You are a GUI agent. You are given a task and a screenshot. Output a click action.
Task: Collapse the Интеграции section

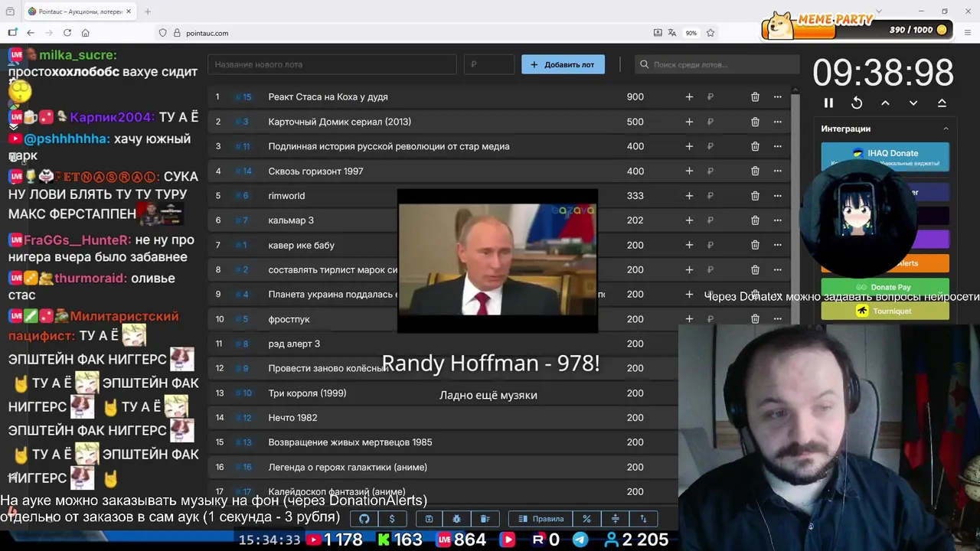(946, 129)
